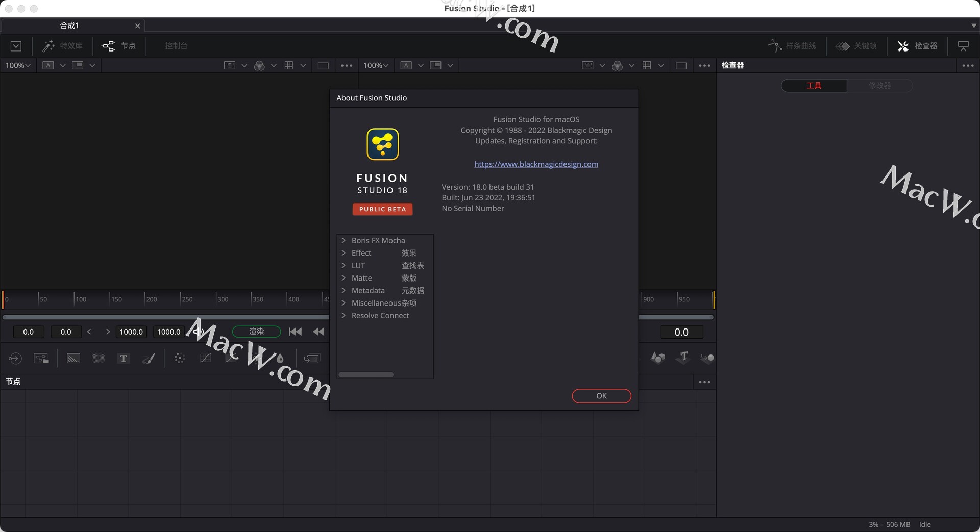Click the Color Curves tool icon
The height and width of the screenshot is (532, 980).
(205, 358)
